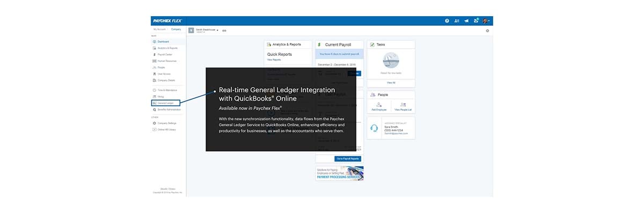This screenshot has width=644, height=215.
Task: Click the chain link icon beside company name
Action: coord(224,31)
